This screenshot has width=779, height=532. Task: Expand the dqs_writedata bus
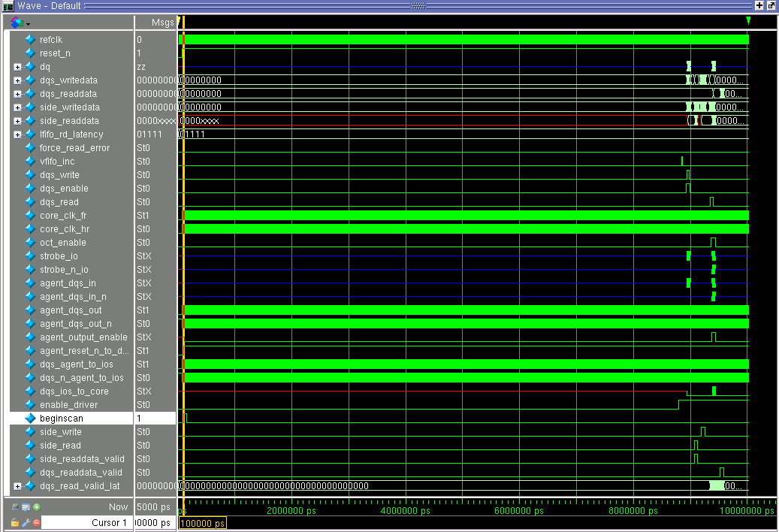coord(17,80)
